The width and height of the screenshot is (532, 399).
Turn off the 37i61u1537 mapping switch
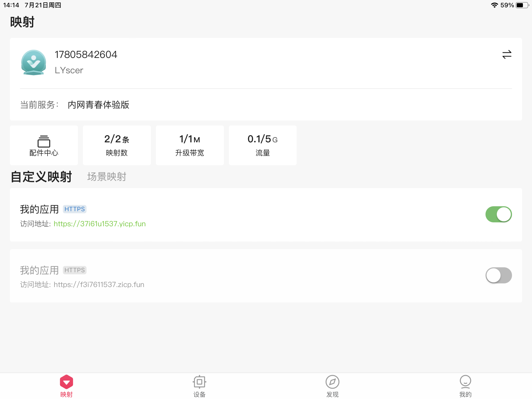tap(498, 215)
